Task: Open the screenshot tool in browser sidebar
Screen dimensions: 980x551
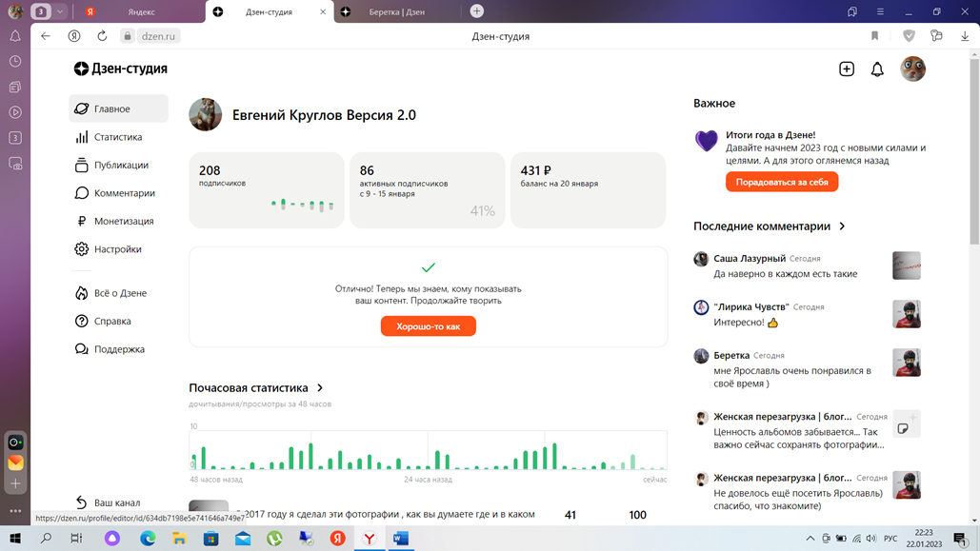Action: click(15, 164)
